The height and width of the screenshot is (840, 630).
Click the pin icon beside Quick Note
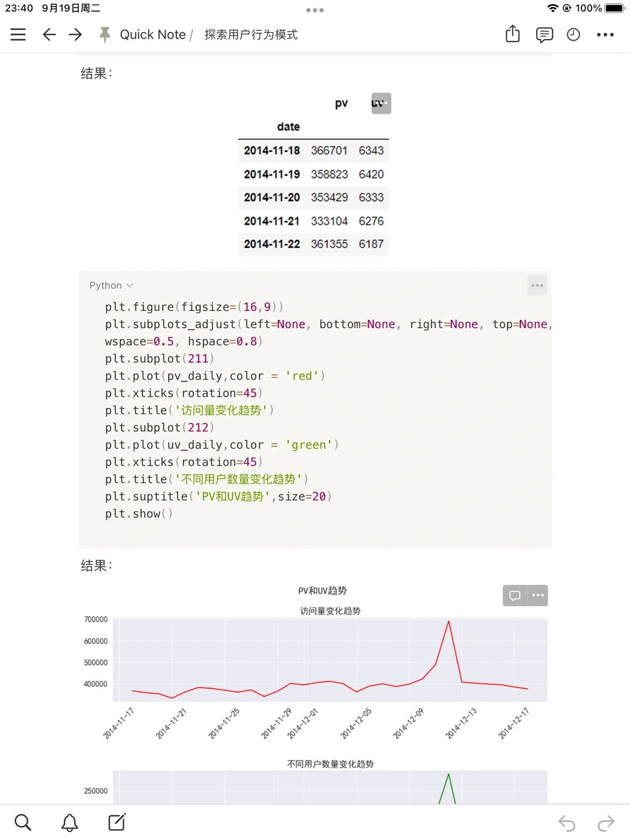(105, 34)
